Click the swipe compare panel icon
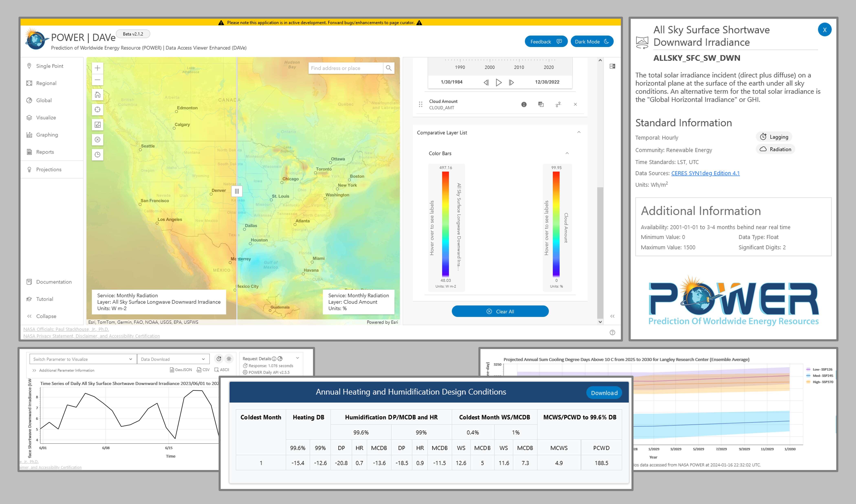This screenshot has width=856, height=504. (x=612, y=66)
